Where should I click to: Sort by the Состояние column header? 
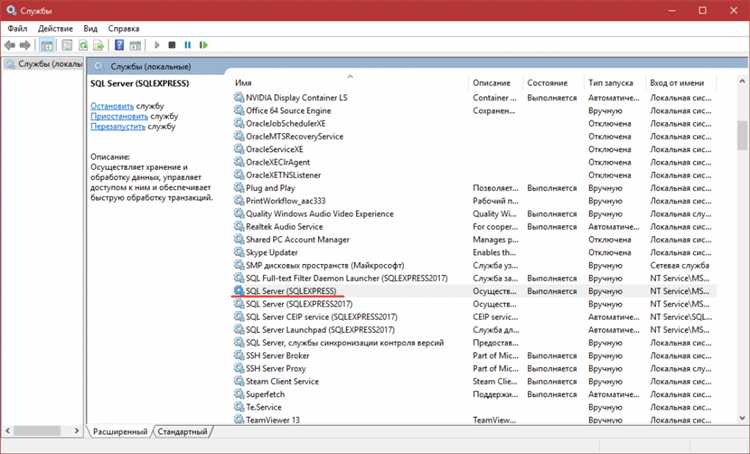pyautogui.click(x=553, y=83)
